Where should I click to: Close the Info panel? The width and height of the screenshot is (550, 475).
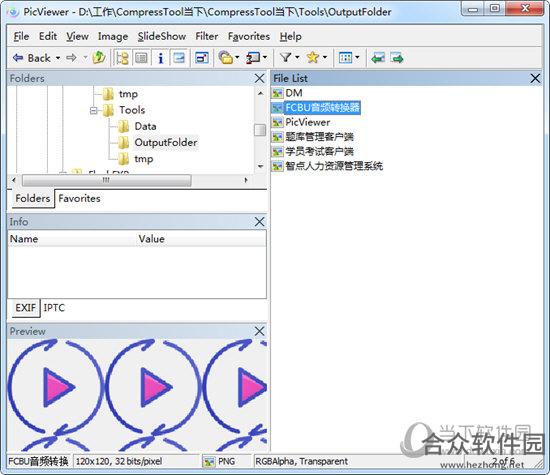pyautogui.click(x=259, y=221)
